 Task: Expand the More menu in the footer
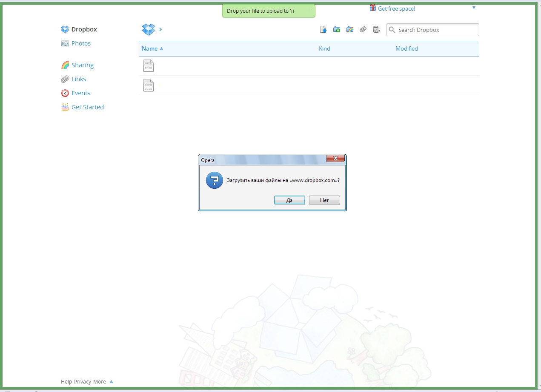pos(103,382)
